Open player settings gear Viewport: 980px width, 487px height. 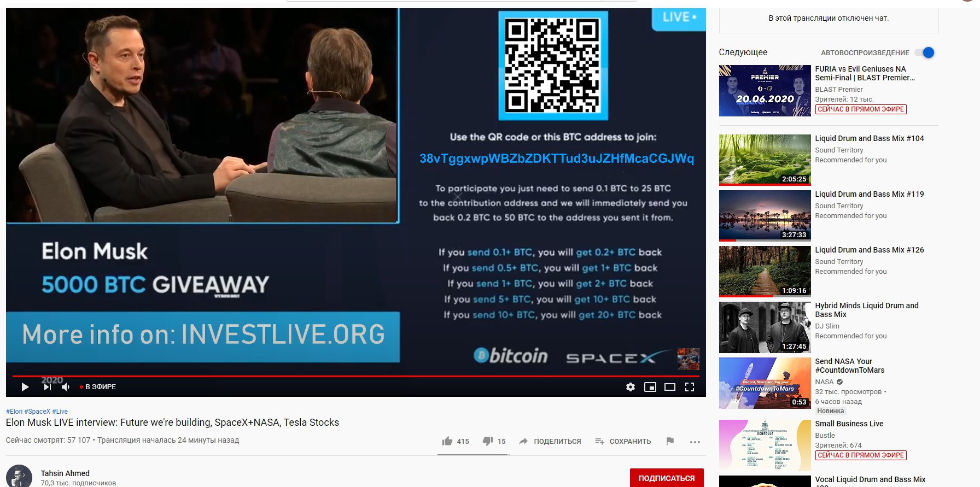tap(631, 387)
